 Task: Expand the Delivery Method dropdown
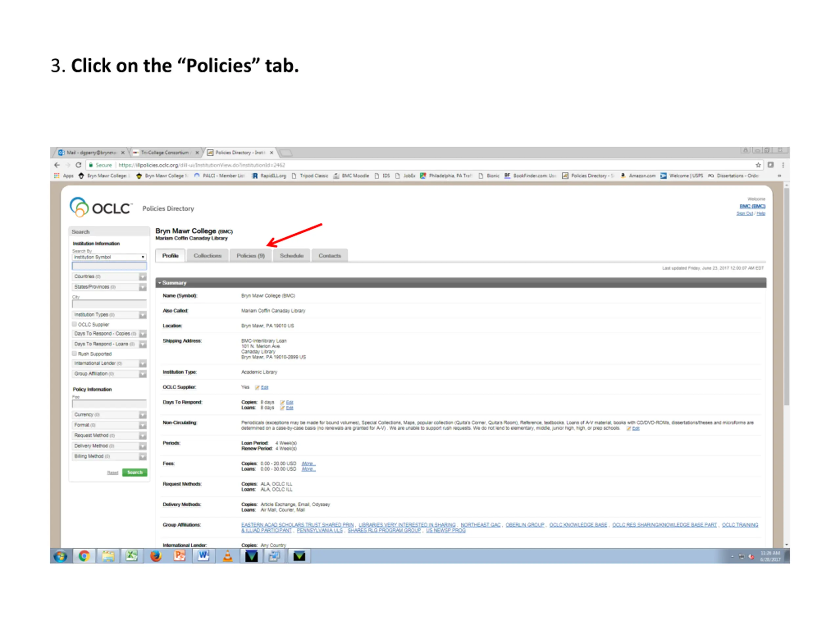(142, 446)
